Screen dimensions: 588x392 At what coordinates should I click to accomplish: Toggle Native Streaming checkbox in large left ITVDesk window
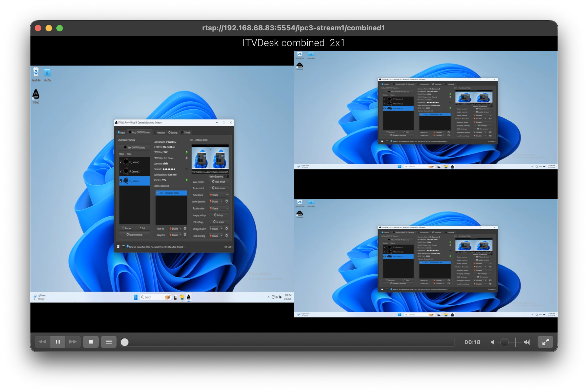point(228,177)
